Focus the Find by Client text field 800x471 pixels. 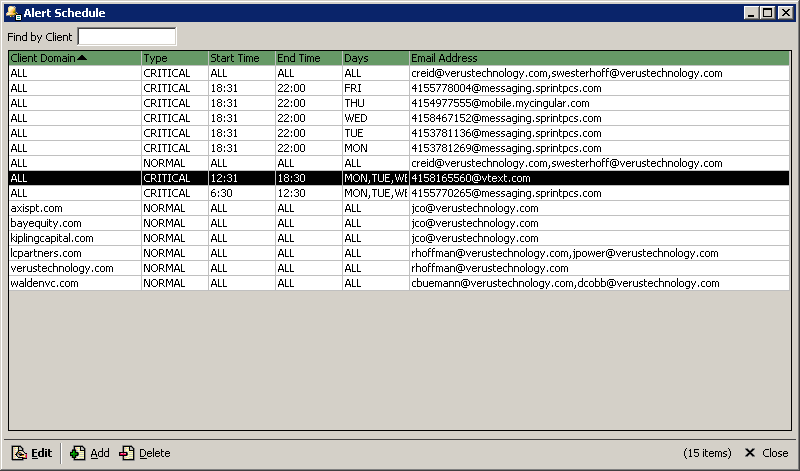pyautogui.click(x=126, y=37)
